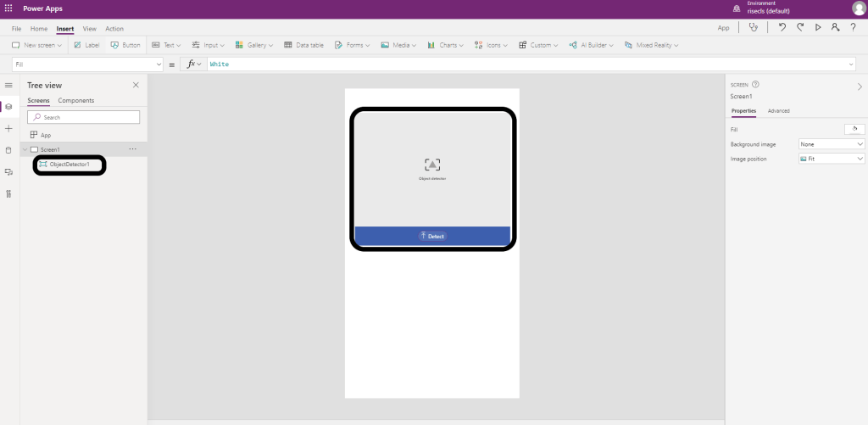The height and width of the screenshot is (425, 868).
Task: Close the Tree view panel
Action: point(136,85)
